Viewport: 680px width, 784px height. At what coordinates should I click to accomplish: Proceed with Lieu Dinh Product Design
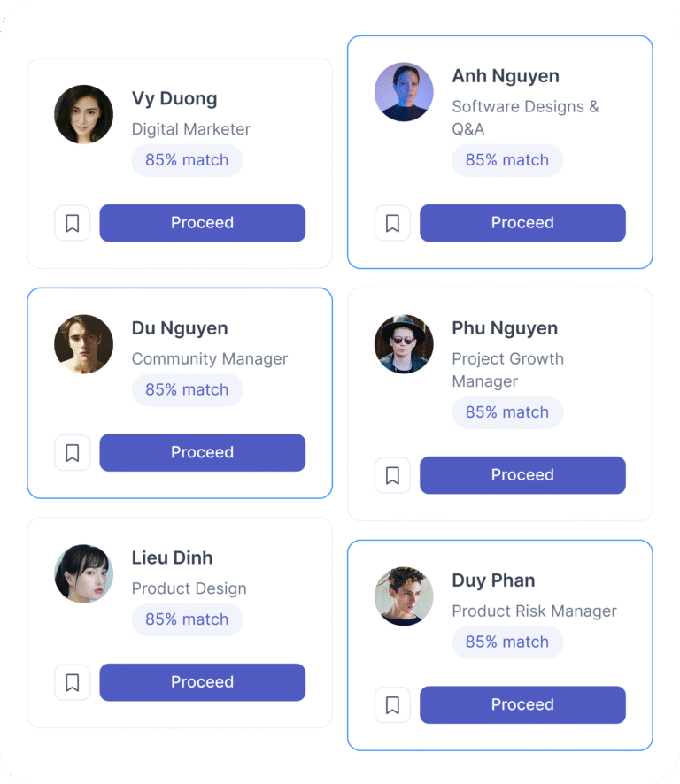203,682
